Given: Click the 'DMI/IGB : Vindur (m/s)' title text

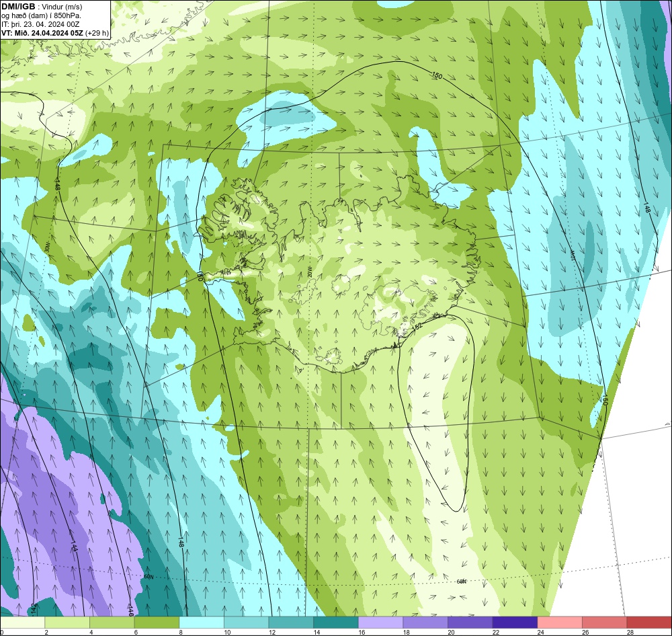Looking at the screenshot, I should (x=42, y=7).
